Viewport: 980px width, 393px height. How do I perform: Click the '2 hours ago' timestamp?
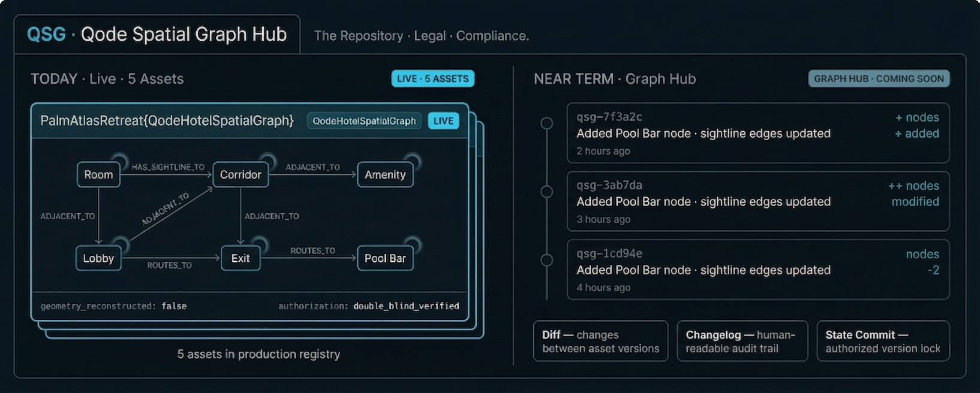tap(603, 151)
